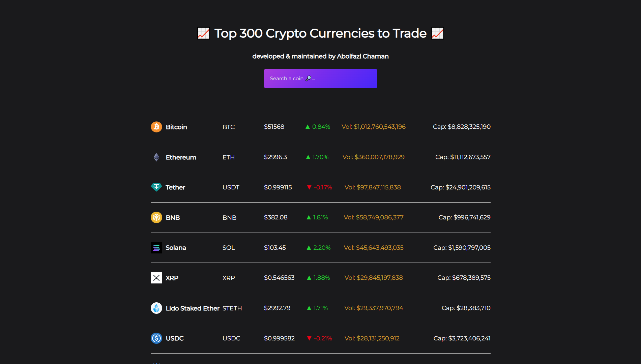
Task: Click the Lido Staked Ether logo
Action: [156, 308]
